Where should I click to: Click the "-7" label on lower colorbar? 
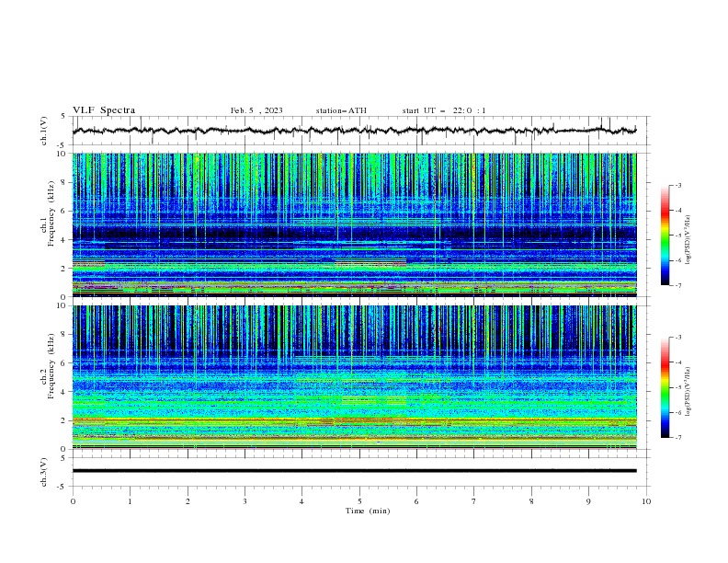click(677, 438)
